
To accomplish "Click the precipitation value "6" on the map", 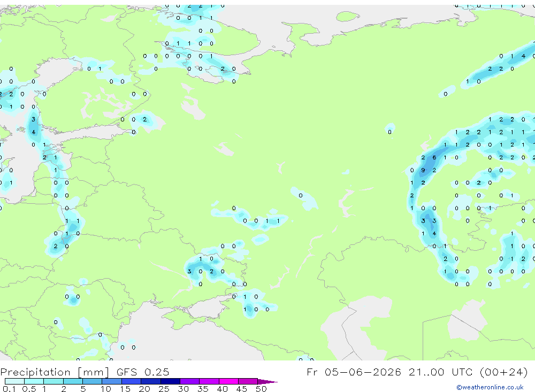I will [434, 158].
